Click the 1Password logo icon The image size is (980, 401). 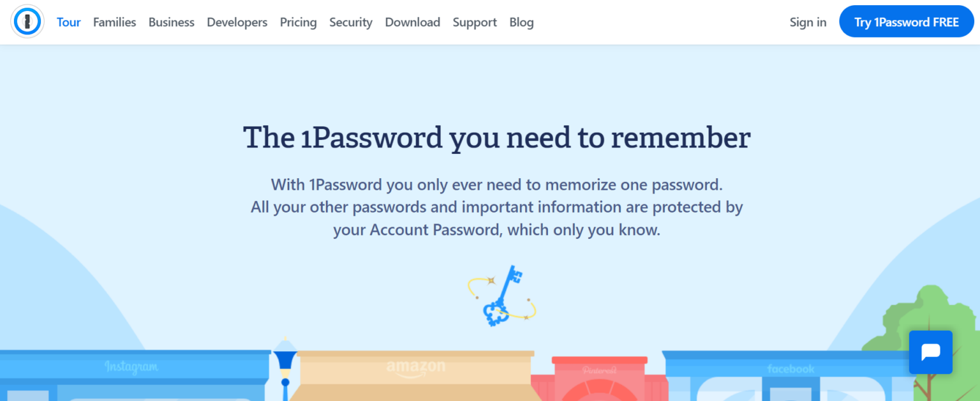pyautogui.click(x=27, y=22)
